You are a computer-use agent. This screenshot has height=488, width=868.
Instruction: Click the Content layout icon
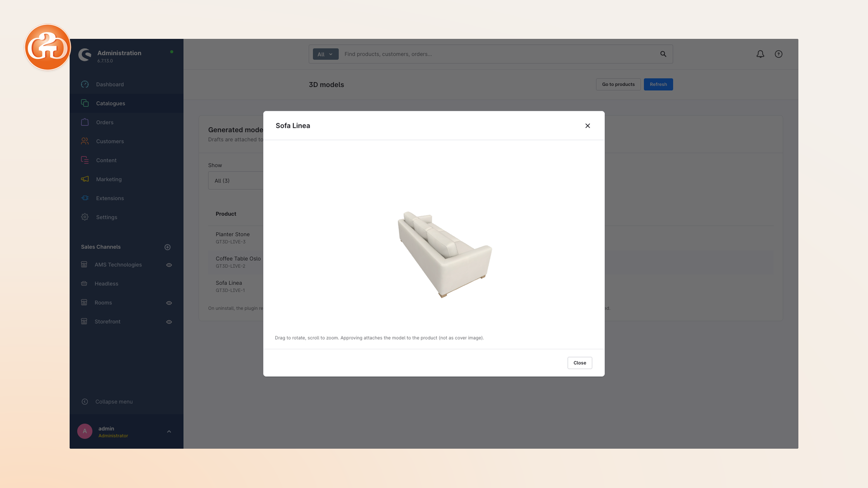(x=85, y=160)
